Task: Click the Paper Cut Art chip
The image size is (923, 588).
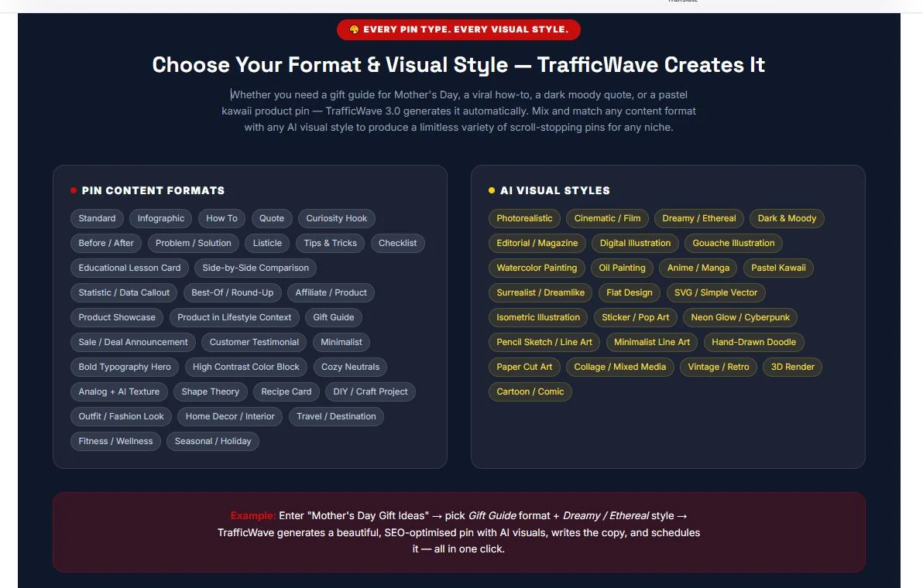Action: coord(524,366)
